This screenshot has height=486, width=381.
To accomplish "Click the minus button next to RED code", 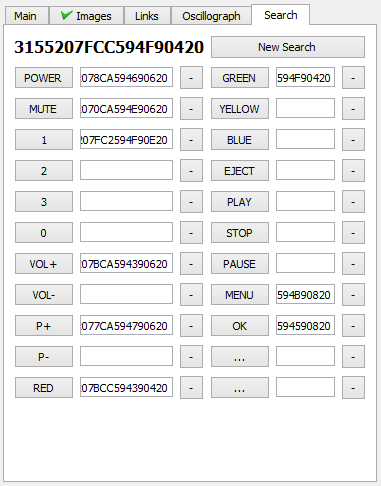I will (191, 388).
